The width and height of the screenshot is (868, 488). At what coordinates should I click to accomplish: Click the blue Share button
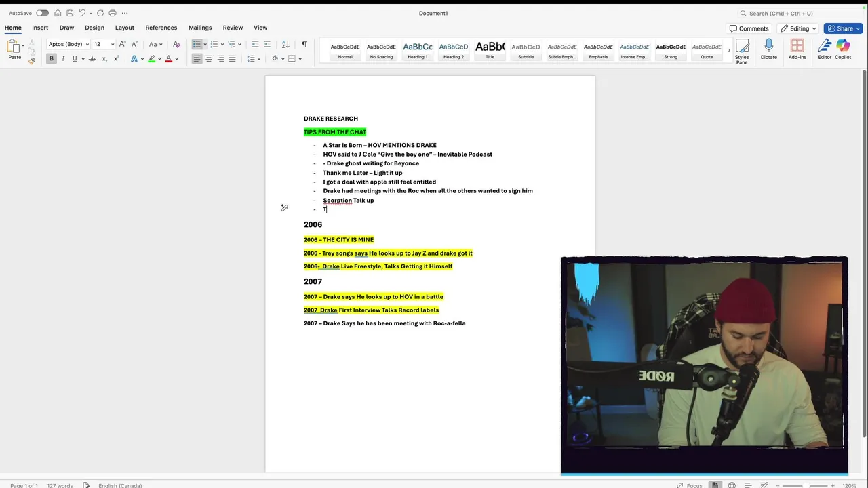843,28
